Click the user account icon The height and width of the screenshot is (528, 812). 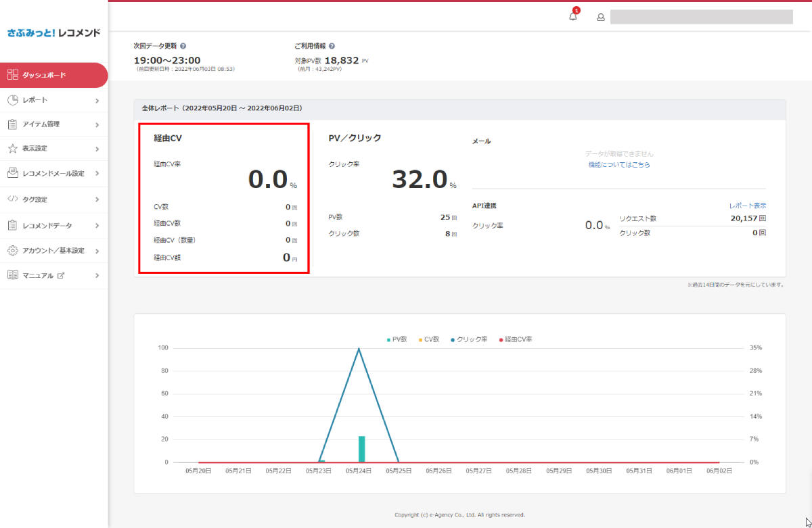coord(600,17)
